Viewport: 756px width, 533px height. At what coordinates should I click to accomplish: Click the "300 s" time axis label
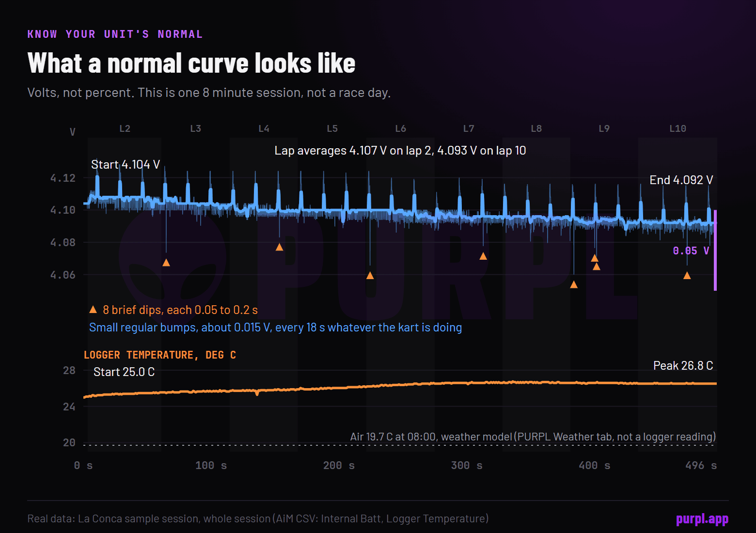point(467,466)
